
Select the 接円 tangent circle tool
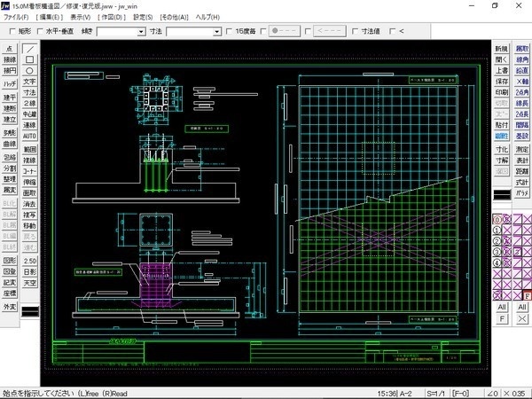(x=10, y=71)
